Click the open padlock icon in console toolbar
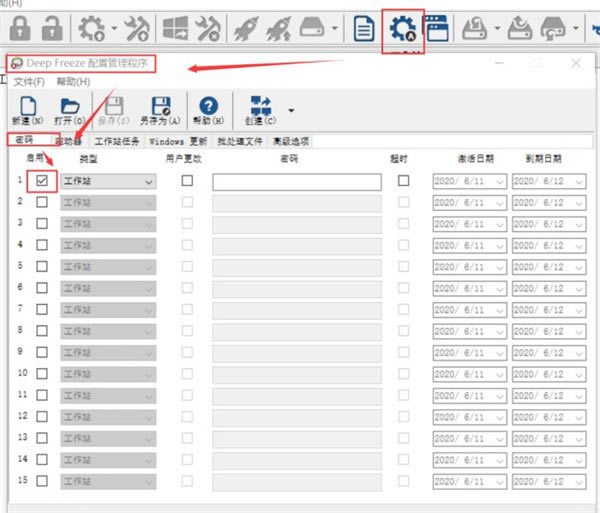The width and height of the screenshot is (600, 513). click(x=52, y=28)
